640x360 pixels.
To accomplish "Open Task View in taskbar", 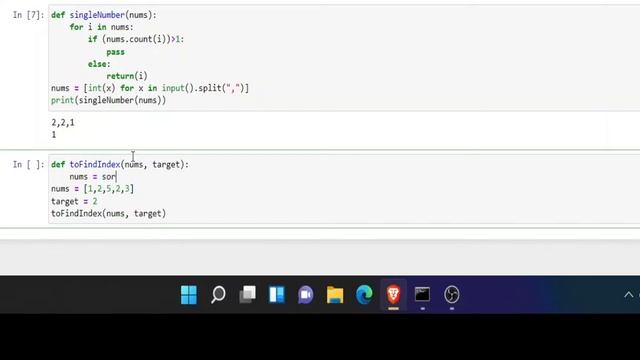I will pyautogui.click(x=247, y=295).
